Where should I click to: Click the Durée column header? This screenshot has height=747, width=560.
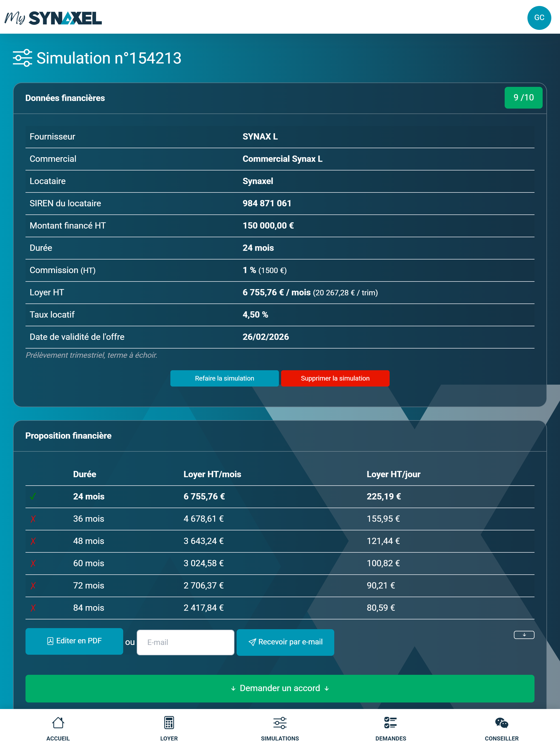click(84, 474)
